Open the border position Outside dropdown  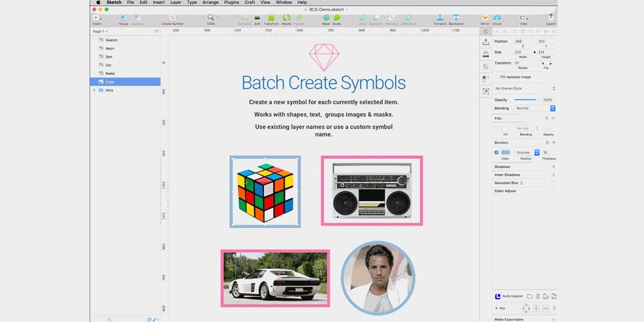pyautogui.click(x=527, y=153)
